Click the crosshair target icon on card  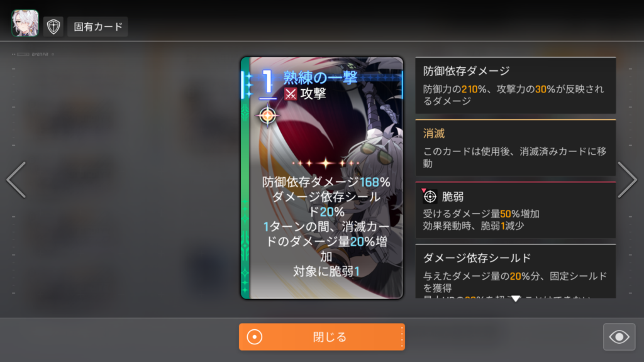(267, 116)
